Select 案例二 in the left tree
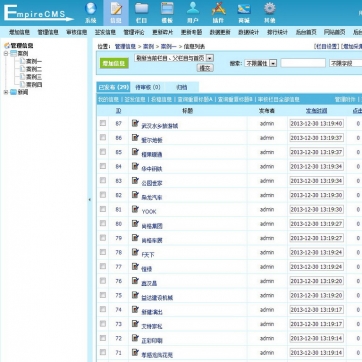 click(x=34, y=69)
